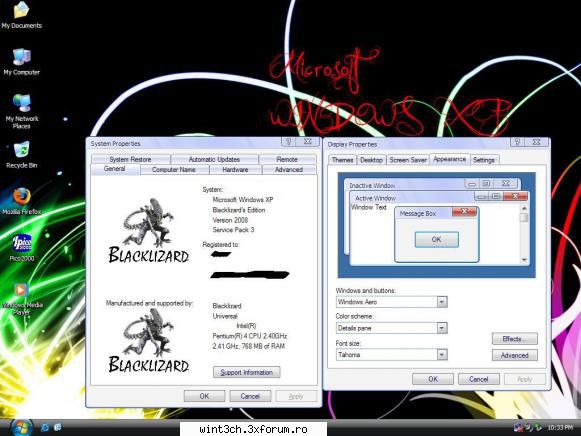Select the Mozilla Firefox desktop icon

tap(21, 202)
